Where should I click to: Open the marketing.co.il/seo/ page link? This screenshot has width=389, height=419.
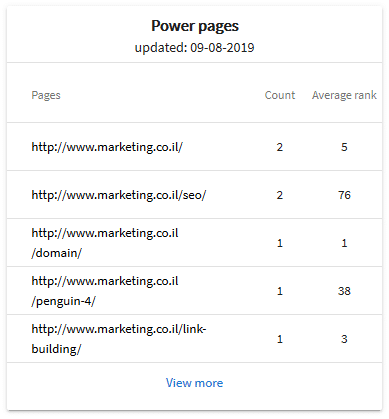pyautogui.click(x=119, y=195)
